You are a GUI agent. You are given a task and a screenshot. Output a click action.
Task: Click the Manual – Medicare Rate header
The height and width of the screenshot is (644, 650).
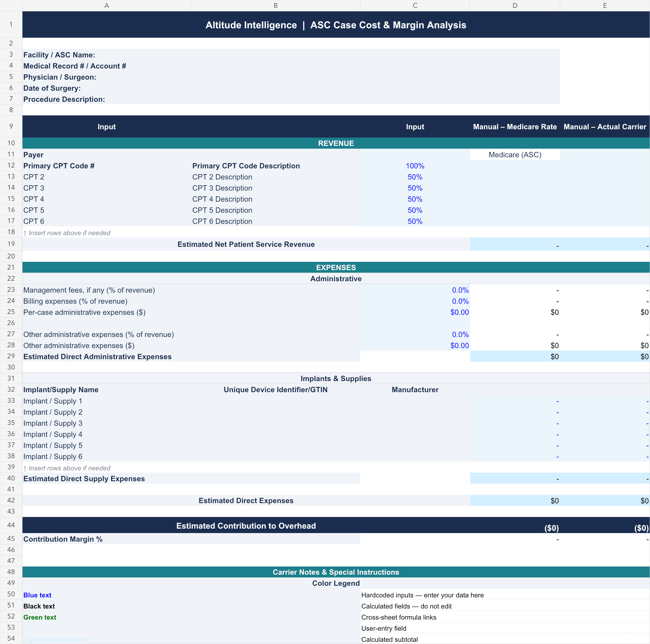515,127
